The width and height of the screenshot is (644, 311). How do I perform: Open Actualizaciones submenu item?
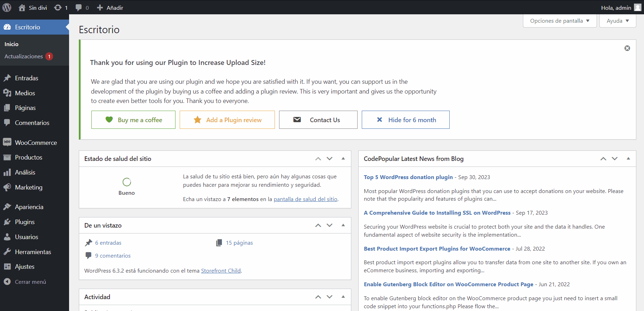[23, 57]
